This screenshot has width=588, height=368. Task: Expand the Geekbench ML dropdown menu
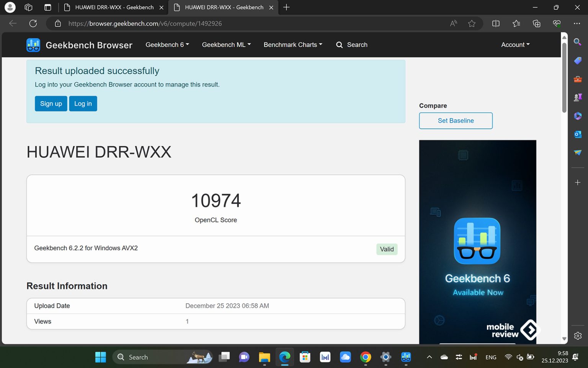[227, 45]
